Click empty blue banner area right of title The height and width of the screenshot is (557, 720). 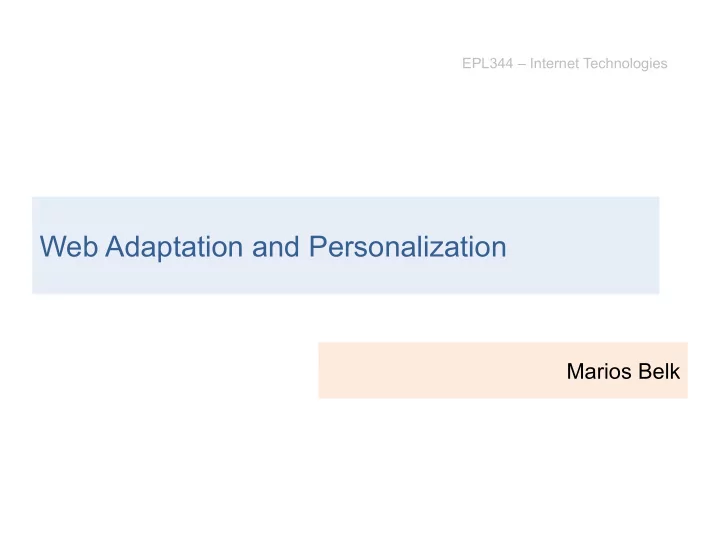[583, 246]
